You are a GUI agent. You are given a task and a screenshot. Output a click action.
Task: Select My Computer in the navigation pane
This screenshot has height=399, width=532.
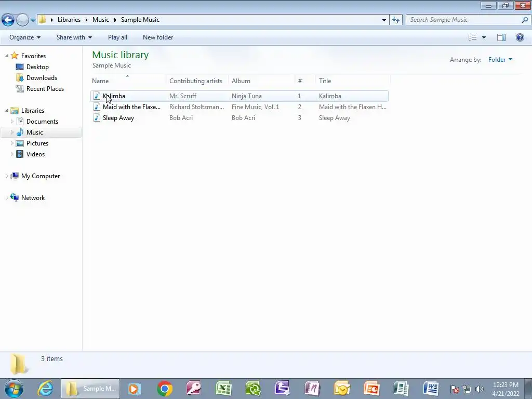pyautogui.click(x=41, y=176)
